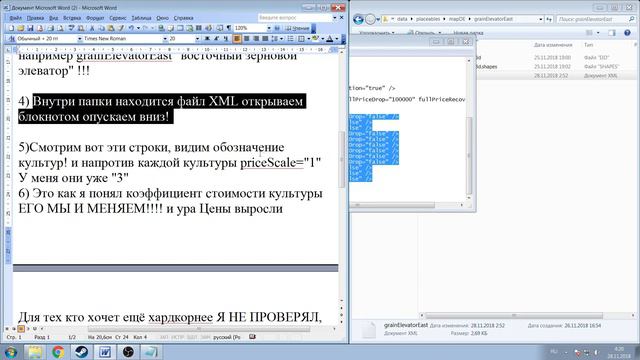Align text right in Word
Image resolution: width=640 pixels, height=360 pixels.
(x=256, y=39)
